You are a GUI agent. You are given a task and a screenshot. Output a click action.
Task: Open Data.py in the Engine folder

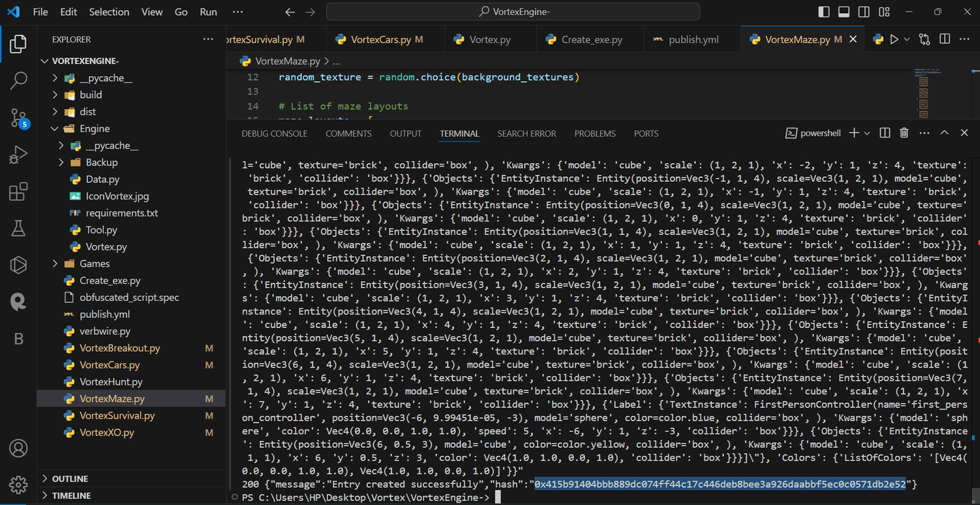pos(131,179)
